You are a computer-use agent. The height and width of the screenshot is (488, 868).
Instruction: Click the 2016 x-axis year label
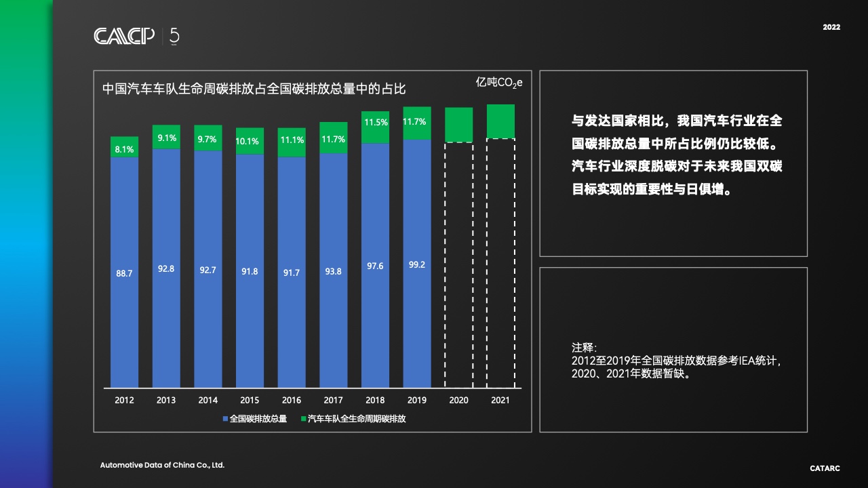click(x=292, y=401)
